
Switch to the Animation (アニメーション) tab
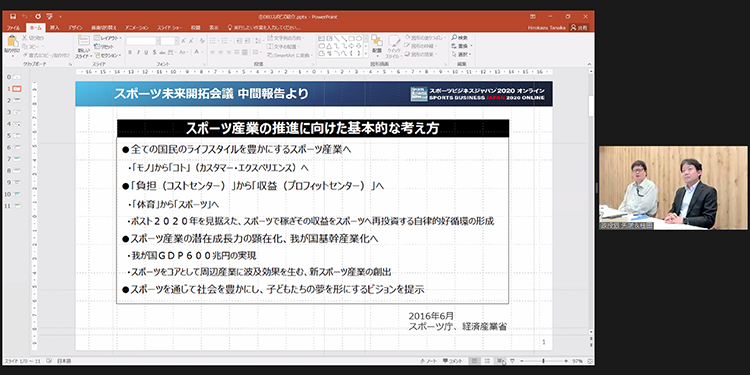tap(138, 28)
